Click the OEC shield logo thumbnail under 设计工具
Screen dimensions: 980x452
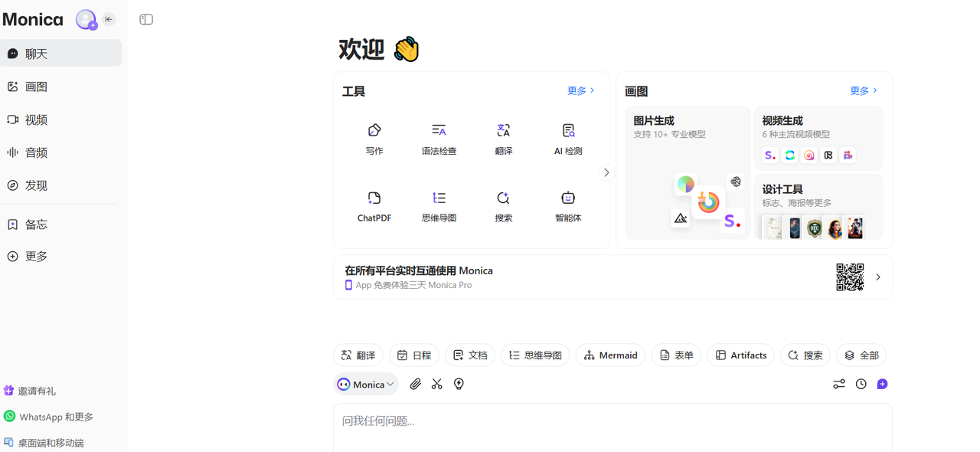click(815, 228)
